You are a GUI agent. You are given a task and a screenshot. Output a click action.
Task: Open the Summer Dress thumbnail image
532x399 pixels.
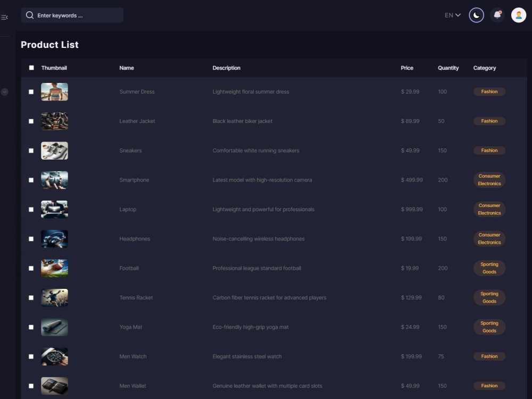point(54,92)
